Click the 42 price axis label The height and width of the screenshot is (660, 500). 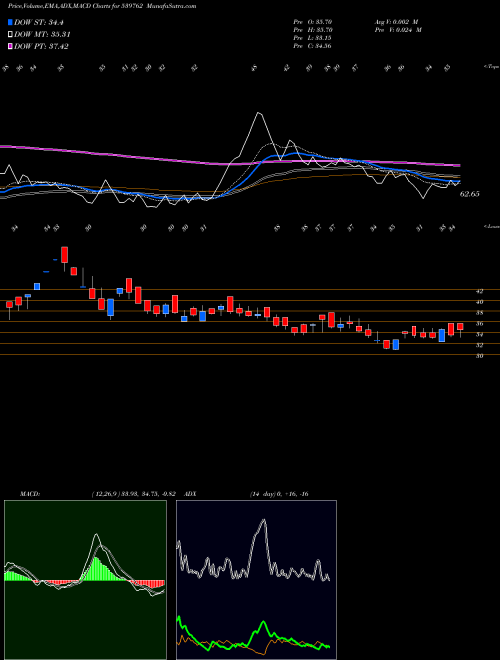click(479, 291)
